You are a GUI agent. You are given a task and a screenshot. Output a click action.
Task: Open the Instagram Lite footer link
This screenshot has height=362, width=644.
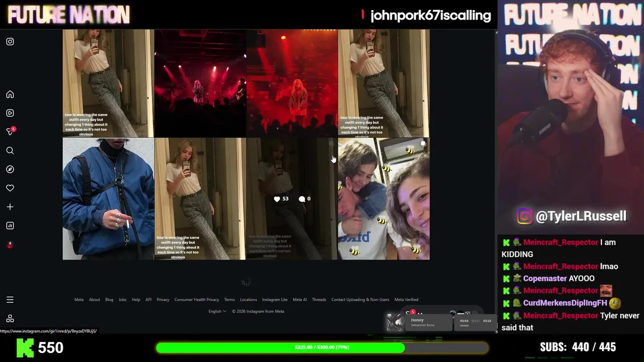pos(275,300)
